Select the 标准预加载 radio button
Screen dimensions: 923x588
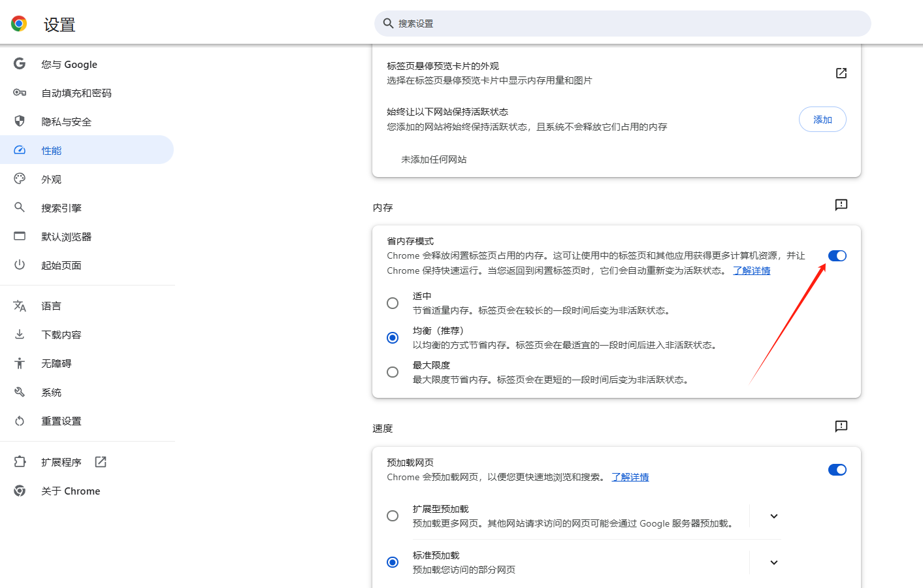393,563
